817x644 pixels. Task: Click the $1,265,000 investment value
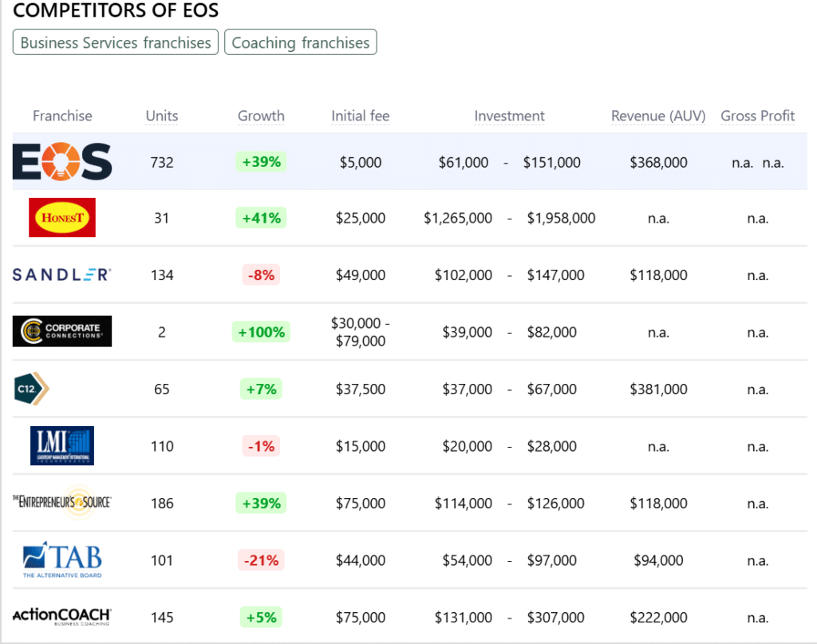458,219
